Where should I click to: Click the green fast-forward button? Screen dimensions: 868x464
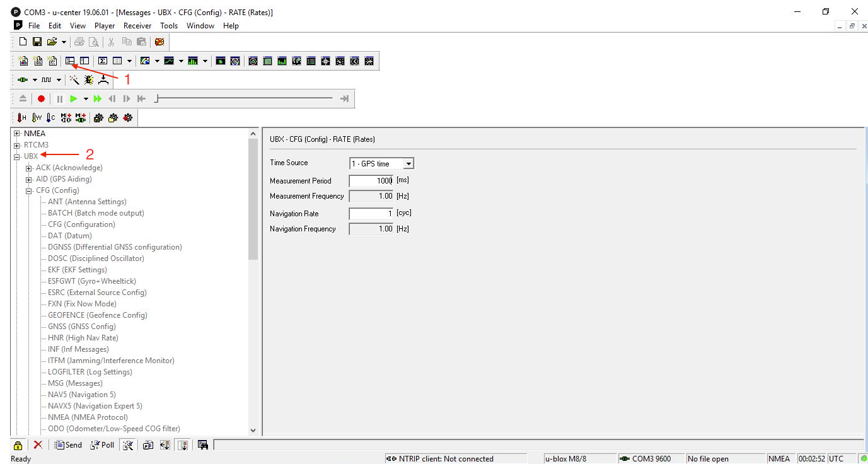pos(98,99)
